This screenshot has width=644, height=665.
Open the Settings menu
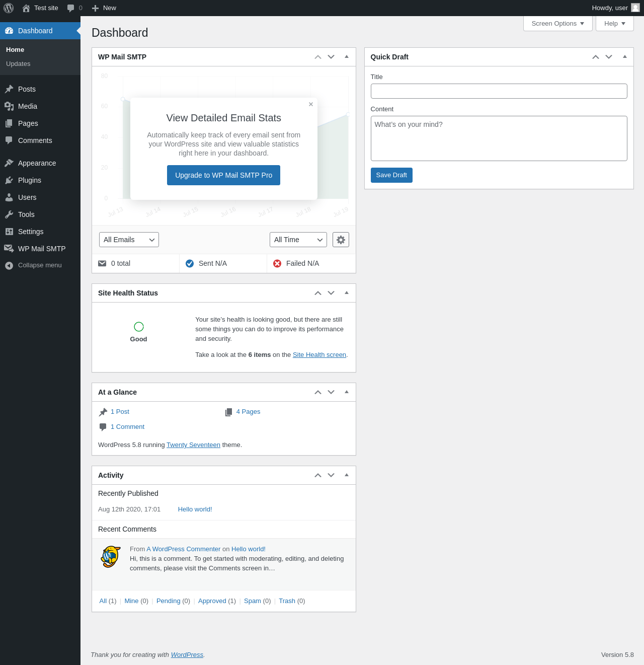click(x=40, y=232)
